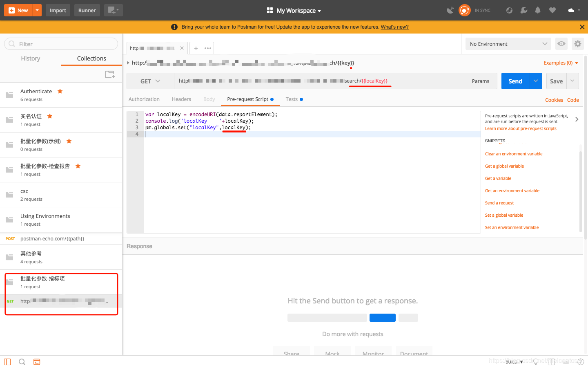Open notifications bell icon

click(x=538, y=10)
